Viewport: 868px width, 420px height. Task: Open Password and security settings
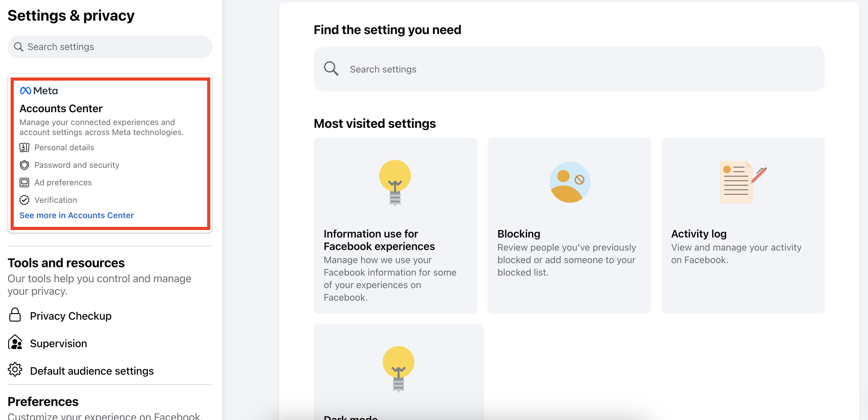point(77,165)
